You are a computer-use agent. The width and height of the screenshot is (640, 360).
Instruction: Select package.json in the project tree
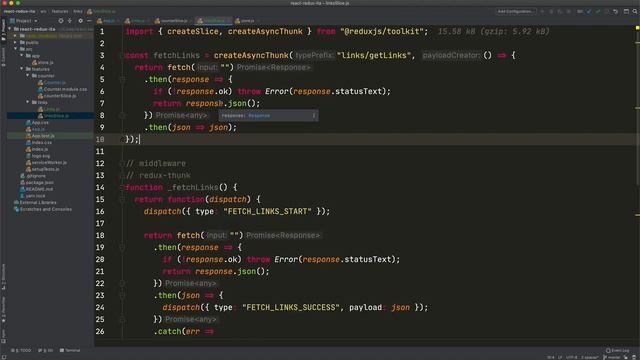(x=37, y=182)
